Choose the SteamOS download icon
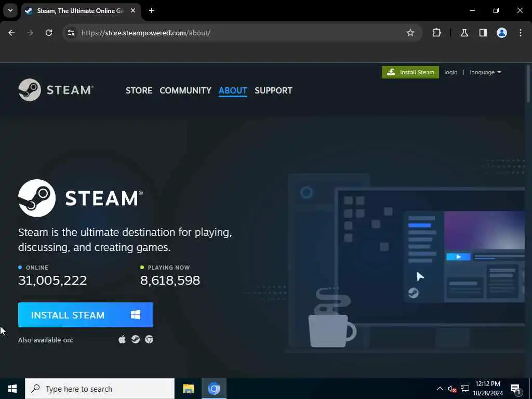The width and height of the screenshot is (532, 399). [136, 339]
